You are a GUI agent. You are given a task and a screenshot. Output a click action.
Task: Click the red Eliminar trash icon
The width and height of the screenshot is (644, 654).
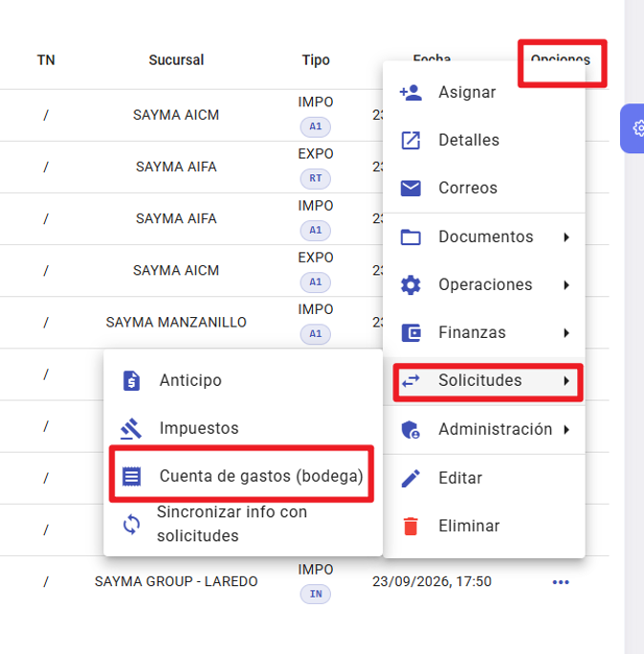pos(411,526)
